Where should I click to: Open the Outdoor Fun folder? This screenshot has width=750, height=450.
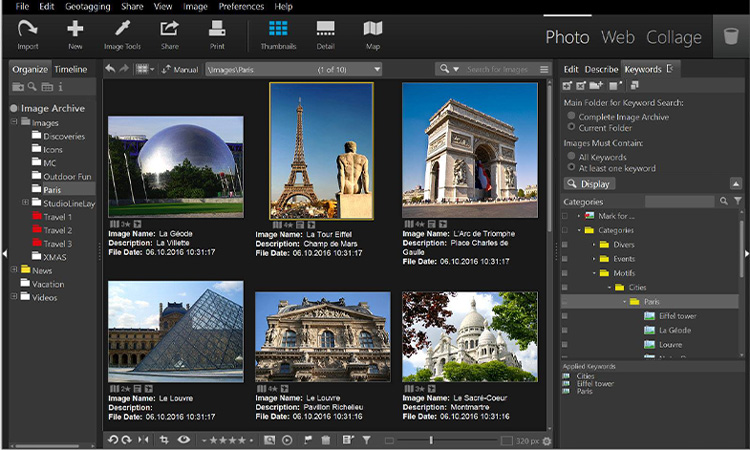pos(61,176)
